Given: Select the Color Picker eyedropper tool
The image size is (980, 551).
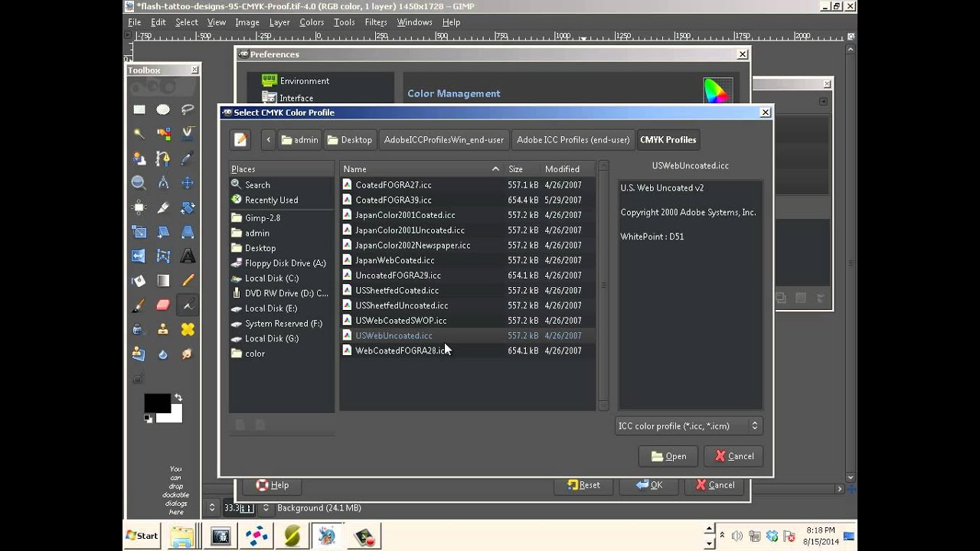Looking at the screenshot, I should (x=188, y=158).
